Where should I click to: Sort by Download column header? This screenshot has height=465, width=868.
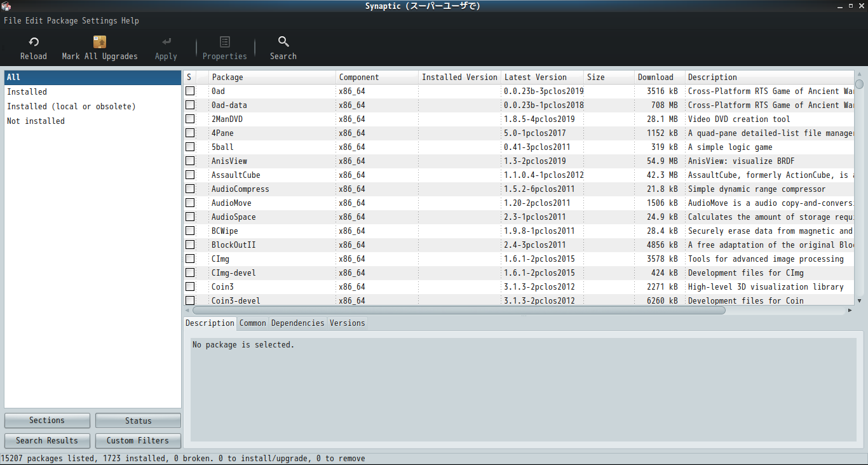[x=660, y=77]
